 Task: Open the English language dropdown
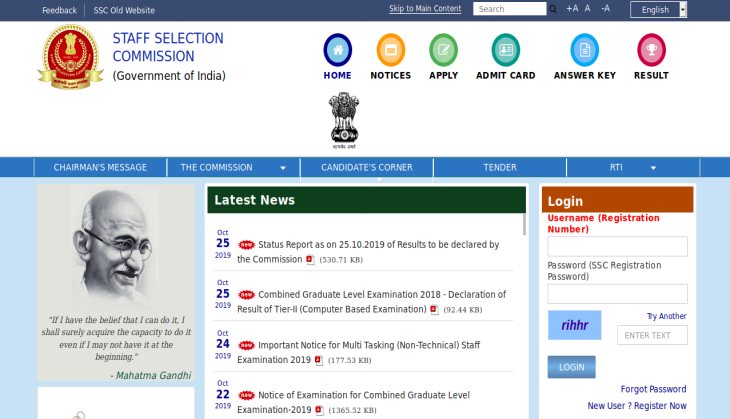(x=658, y=10)
